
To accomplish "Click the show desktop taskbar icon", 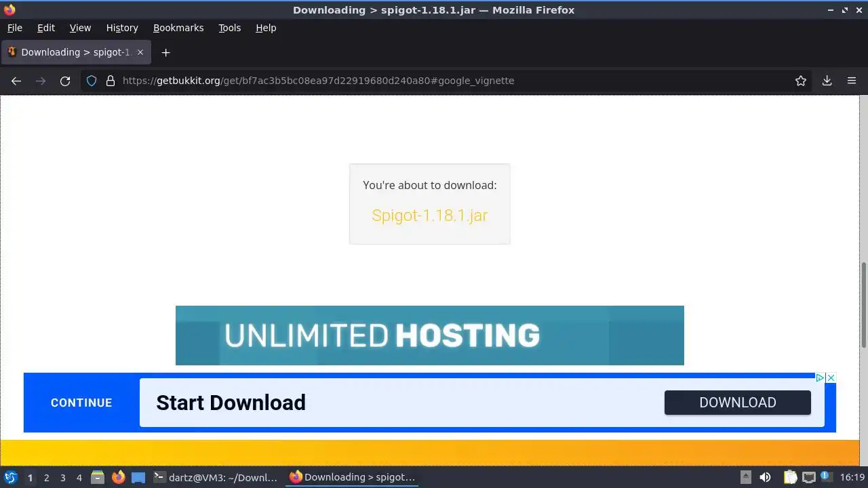I will tap(138, 478).
